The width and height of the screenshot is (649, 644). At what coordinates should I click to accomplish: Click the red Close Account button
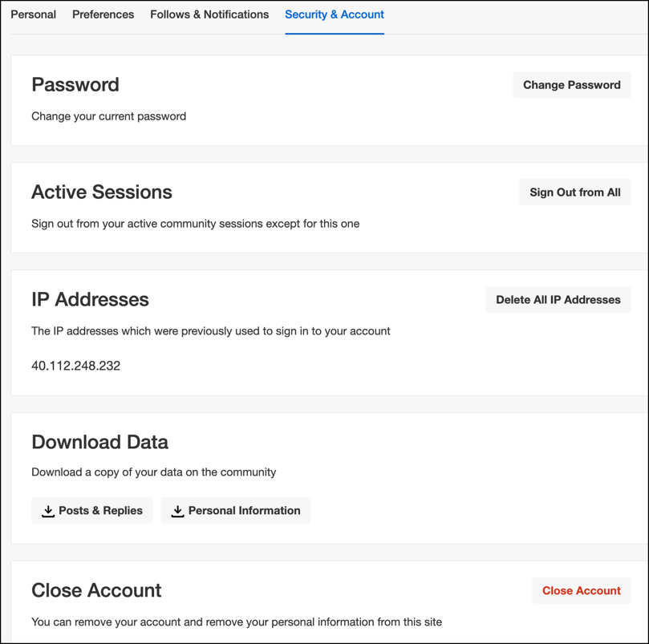pyautogui.click(x=581, y=590)
